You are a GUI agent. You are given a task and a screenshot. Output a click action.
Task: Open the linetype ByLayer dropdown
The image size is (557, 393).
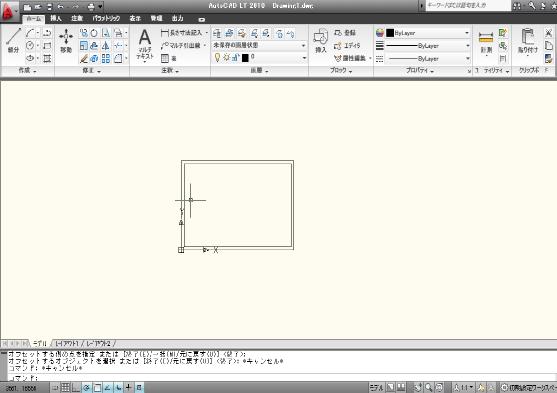tap(429, 58)
